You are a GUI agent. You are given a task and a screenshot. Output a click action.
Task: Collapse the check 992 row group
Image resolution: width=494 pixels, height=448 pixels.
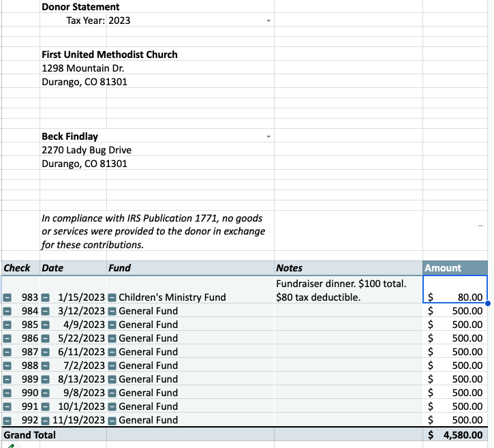7,420
